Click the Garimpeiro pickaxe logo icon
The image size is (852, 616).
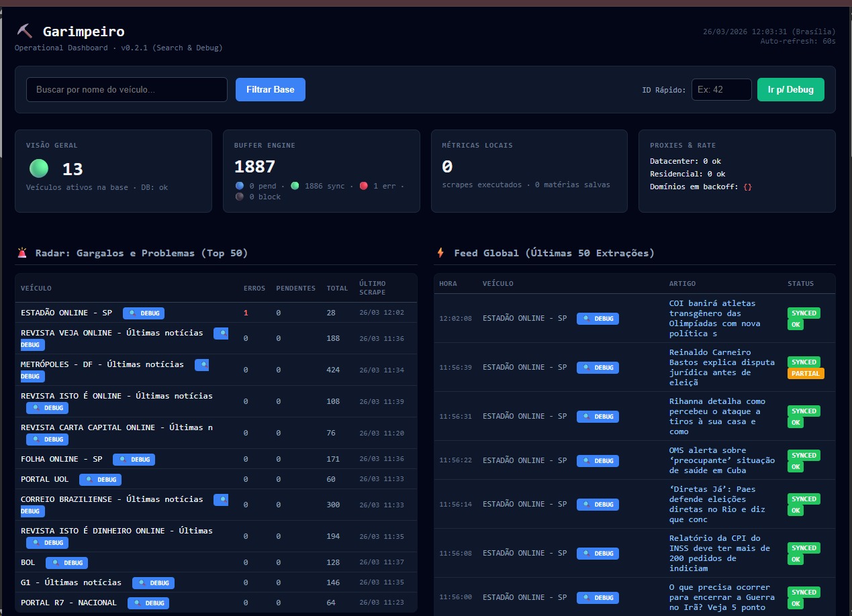coord(25,31)
